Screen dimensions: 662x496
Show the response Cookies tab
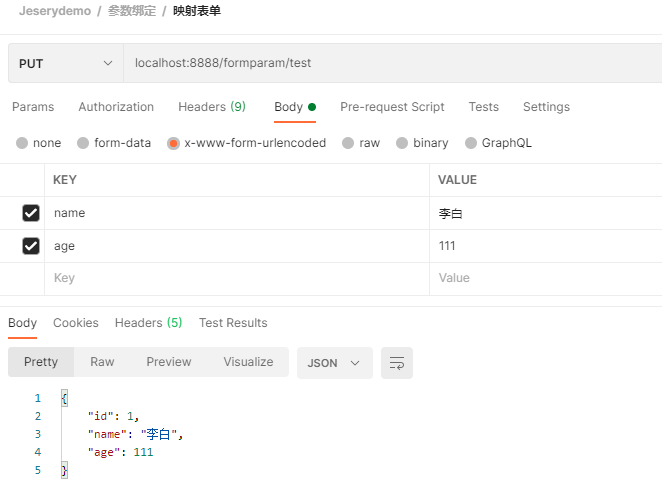pos(76,323)
